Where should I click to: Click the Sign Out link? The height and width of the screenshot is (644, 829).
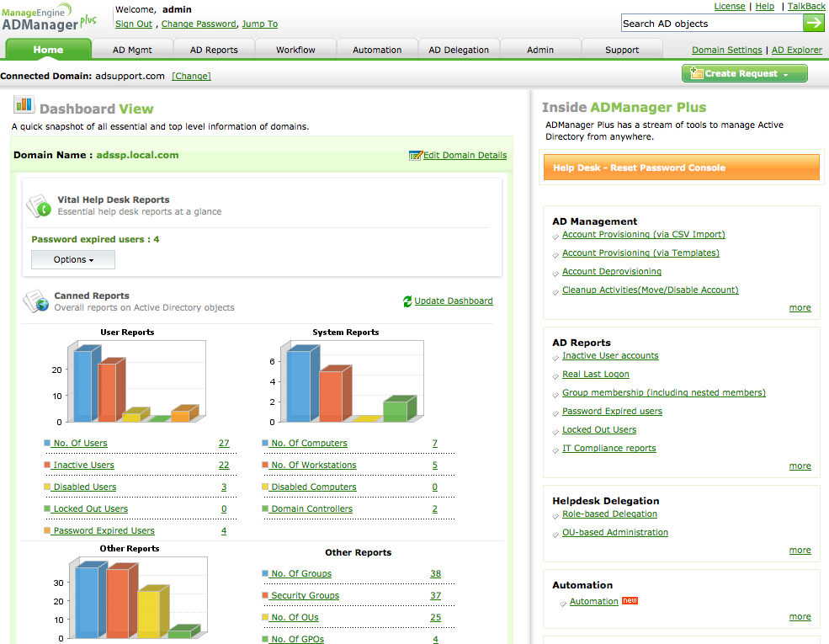pos(134,24)
